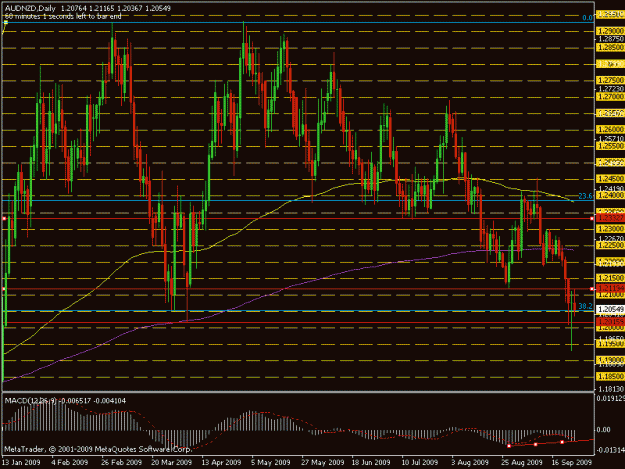Select the right handle of the 1.21194 red line
Screen dimensions: 625x469
point(592,288)
